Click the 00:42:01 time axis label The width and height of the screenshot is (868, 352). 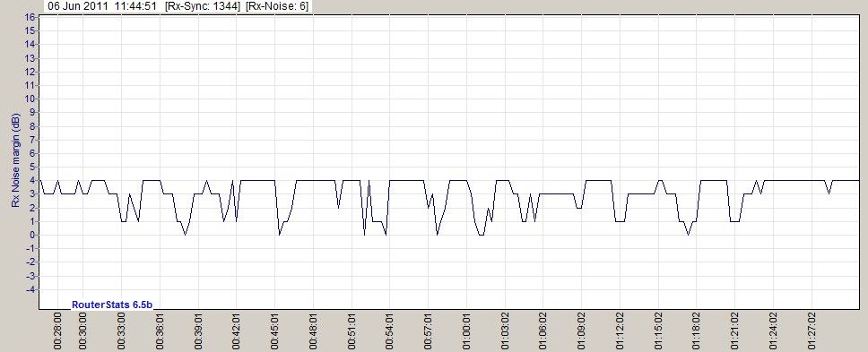[237, 331]
